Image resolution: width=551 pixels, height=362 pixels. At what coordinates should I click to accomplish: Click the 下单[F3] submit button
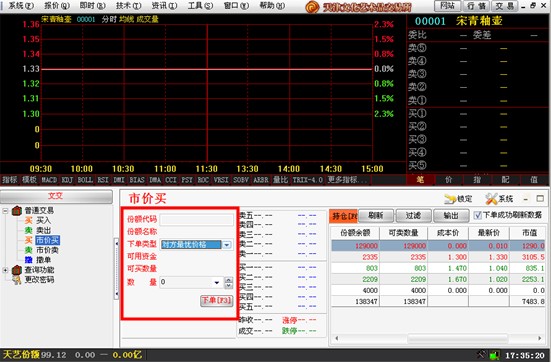216,300
